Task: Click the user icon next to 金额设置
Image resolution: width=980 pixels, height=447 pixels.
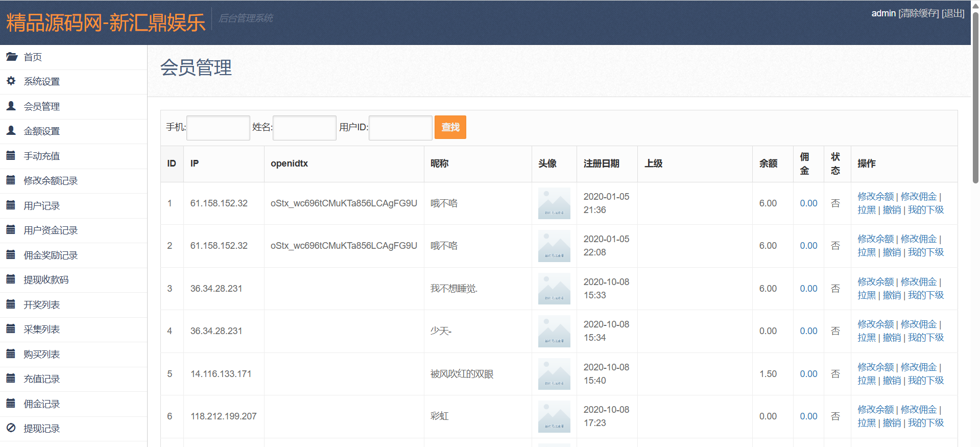Action: pos(11,131)
